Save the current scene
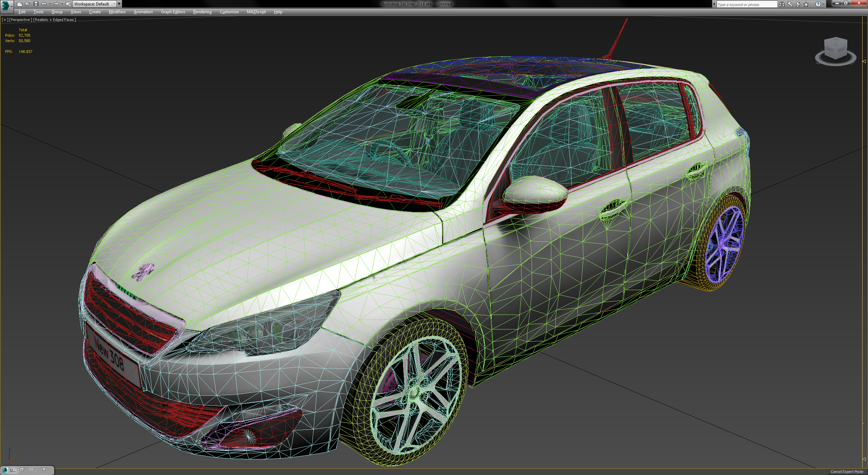This screenshot has width=868, height=475. 36,4
